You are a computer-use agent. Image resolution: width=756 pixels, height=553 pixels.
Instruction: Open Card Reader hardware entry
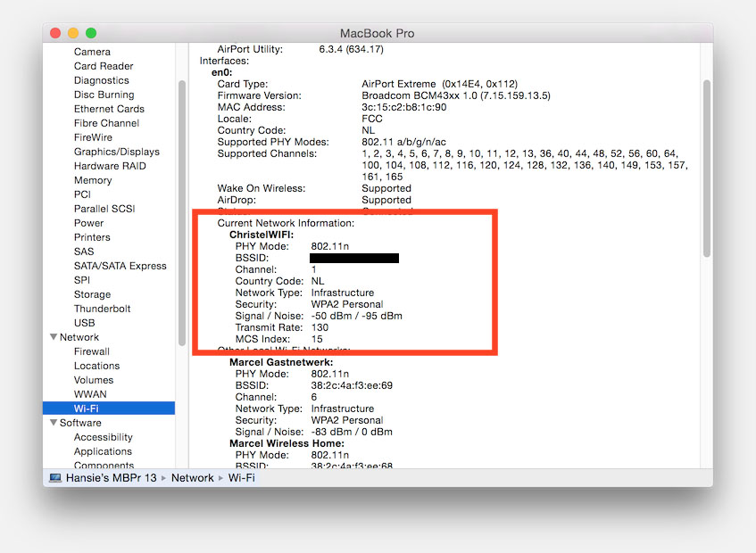(x=104, y=66)
